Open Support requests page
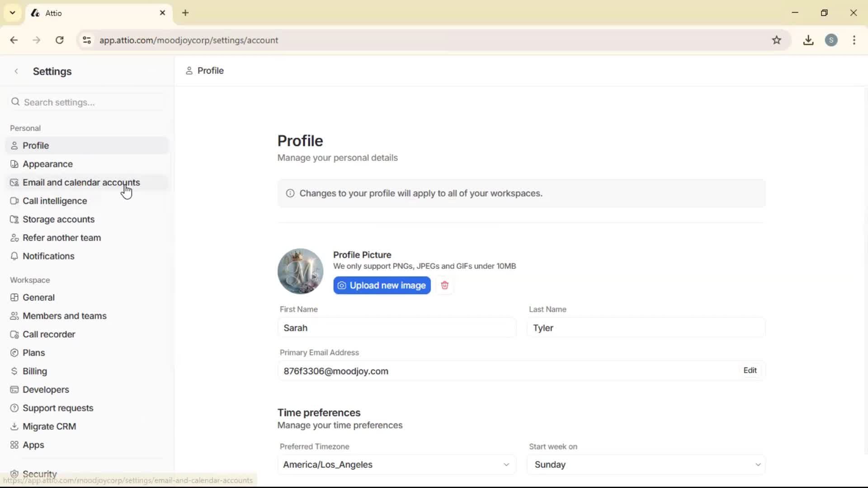The image size is (868, 488). (x=87, y=408)
